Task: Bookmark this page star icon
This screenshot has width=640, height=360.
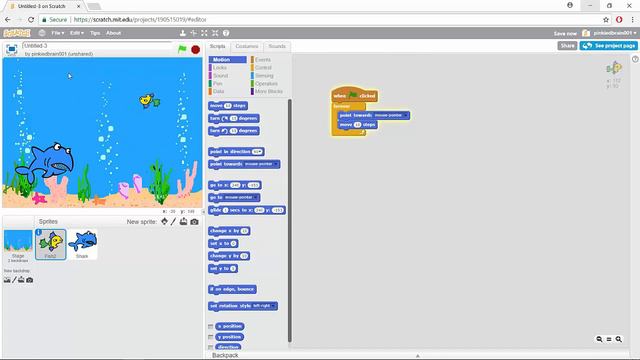Action: pyautogui.click(x=606, y=20)
